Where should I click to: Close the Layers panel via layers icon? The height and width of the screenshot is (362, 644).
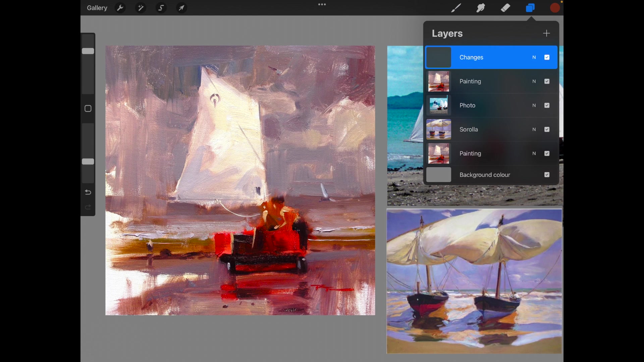pos(530,8)
